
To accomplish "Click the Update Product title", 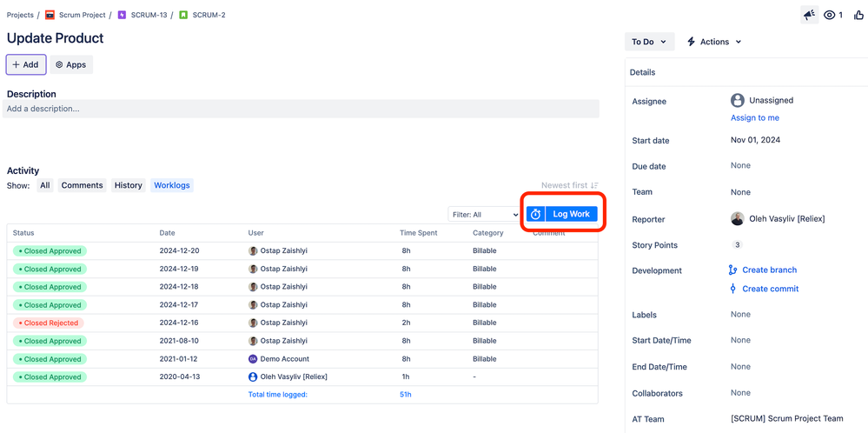I will 55,38.
